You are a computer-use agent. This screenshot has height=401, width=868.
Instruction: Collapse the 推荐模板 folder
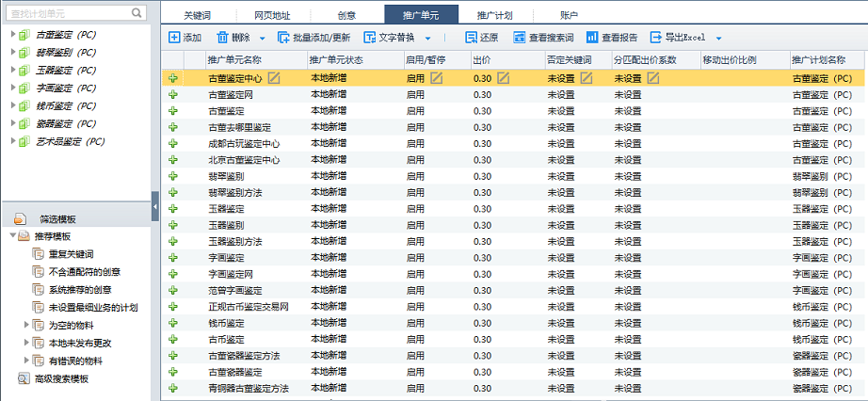click(x=11, y=236)
